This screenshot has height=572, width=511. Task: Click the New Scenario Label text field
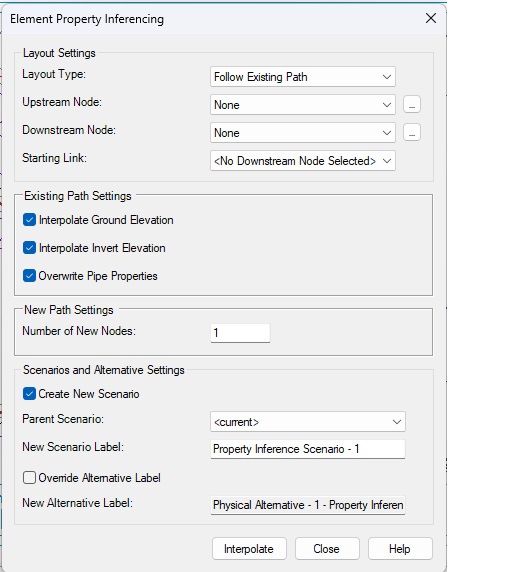coord(307,449)
